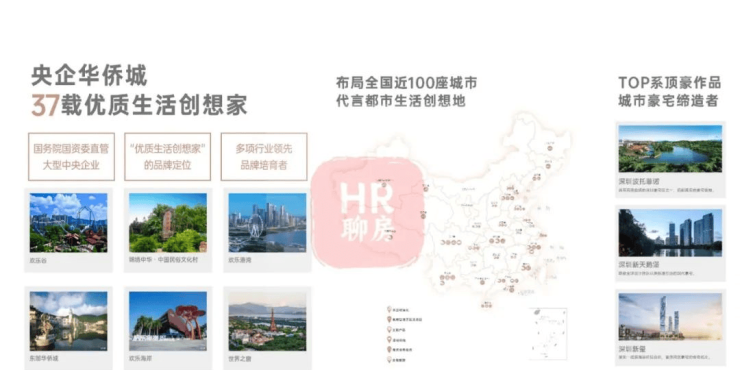
Task: Click the first pin icon in map legend
Action: coord(389,310)
